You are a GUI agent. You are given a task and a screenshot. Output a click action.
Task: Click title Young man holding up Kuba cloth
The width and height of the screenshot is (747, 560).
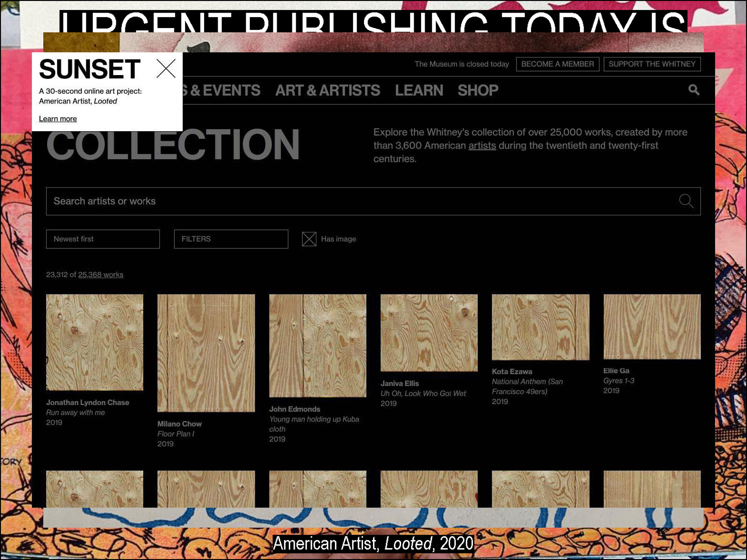314,424
